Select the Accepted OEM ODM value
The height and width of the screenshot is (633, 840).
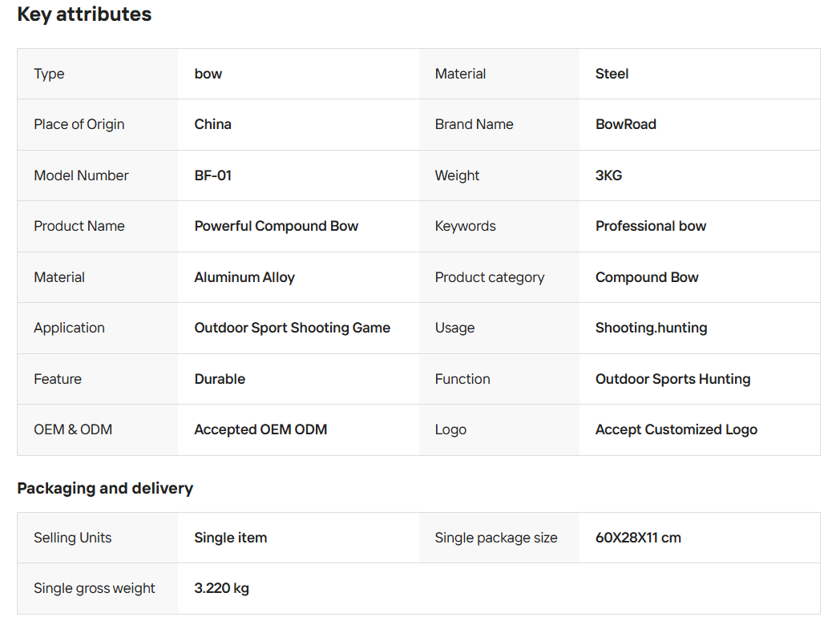tap(260, 429)
